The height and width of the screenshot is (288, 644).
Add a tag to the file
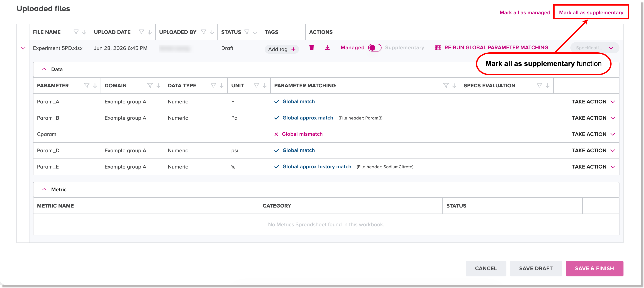tap(282, 49)
